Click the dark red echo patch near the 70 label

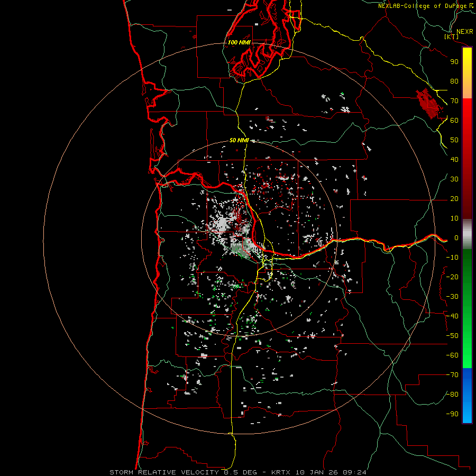tap(428, 104)
